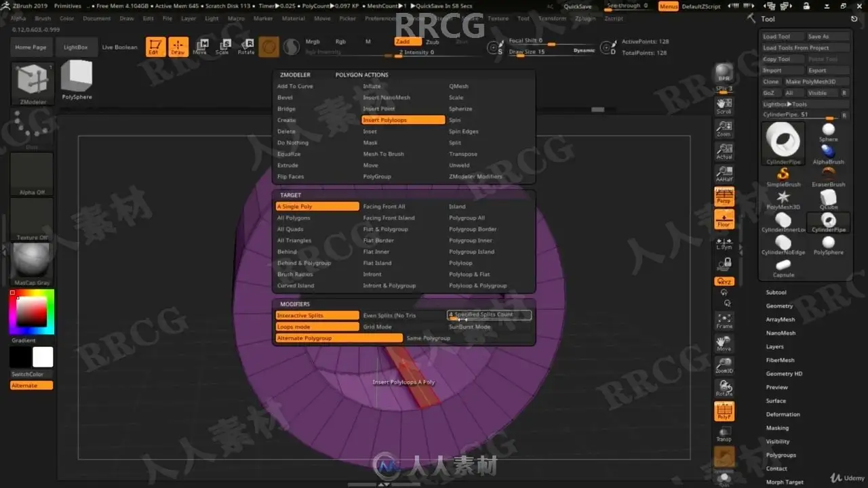Click the Frame mesh icon
The image size is (868, 488).
pyautogui.click(x=724, y=321)
